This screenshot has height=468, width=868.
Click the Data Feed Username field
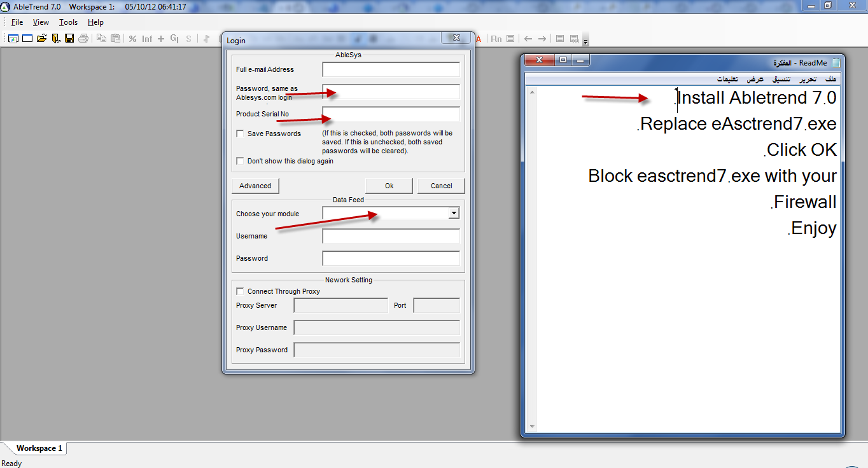pyautogui.click(x=391, y=236)
